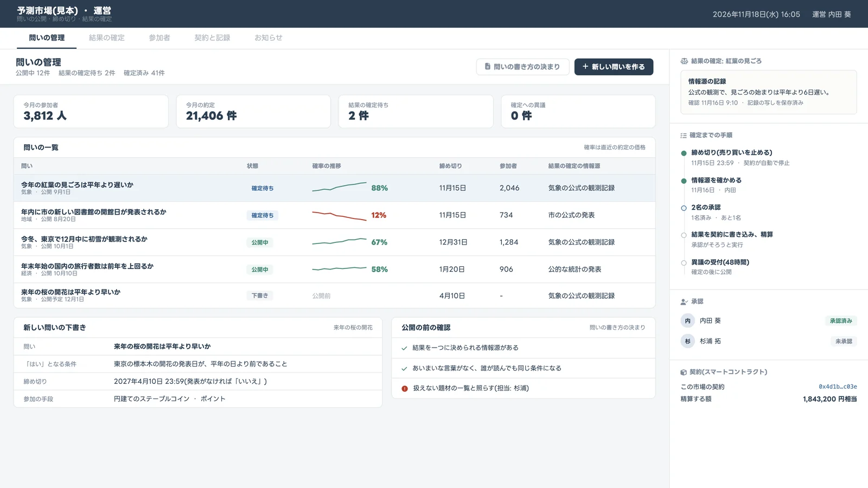This screenshot has height=488, width=868.
Task: Open 年内に市の新しい図書館の開館日が発表されるか question
Action: pyautogui.click(x=94, y=212)
